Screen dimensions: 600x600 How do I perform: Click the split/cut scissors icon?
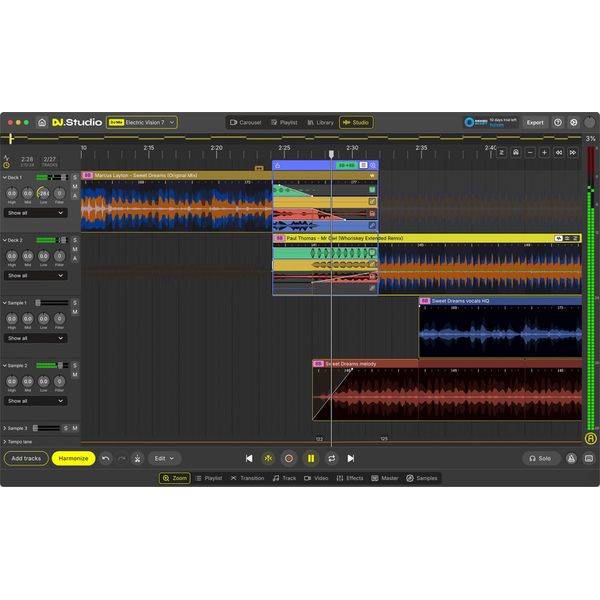point(137,458)
